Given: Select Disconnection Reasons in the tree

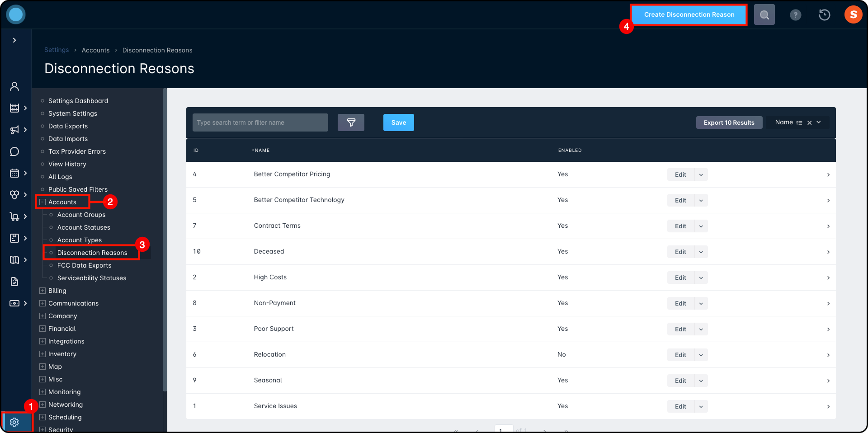Looking at the screenshot, I should point(92,253).
